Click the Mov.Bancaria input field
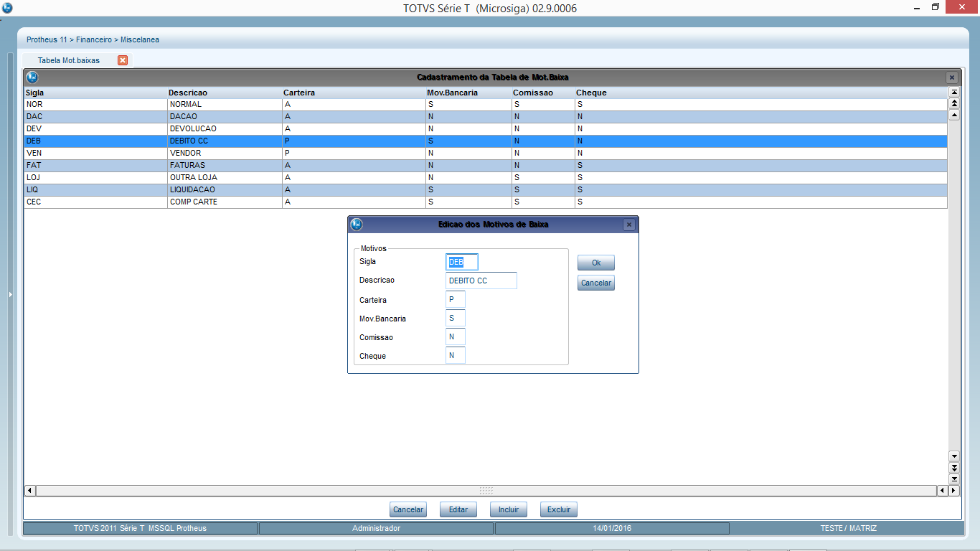Viewport: 980px width, 551px height. tap(456, 318)
